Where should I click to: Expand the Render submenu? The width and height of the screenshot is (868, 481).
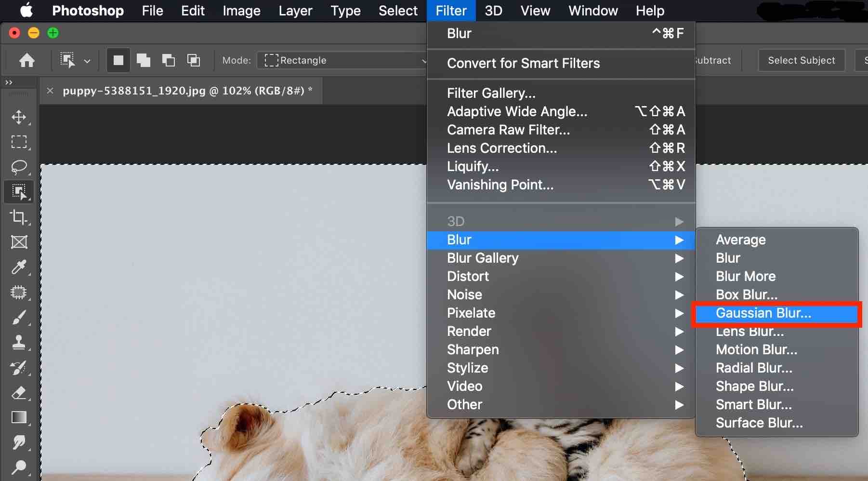coord(561,331)
